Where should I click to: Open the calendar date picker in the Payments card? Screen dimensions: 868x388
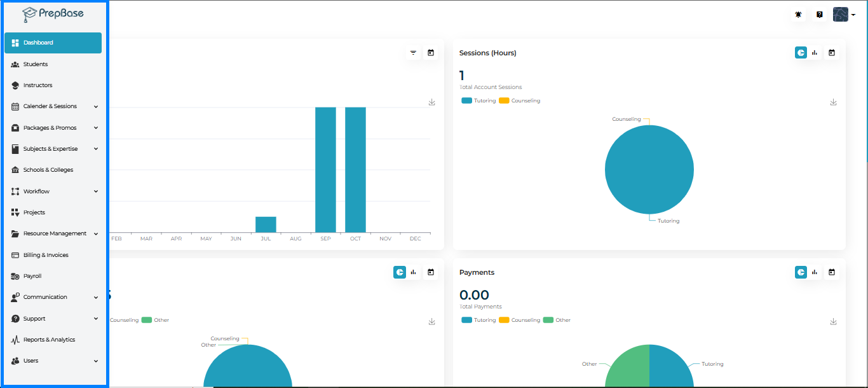831,272
